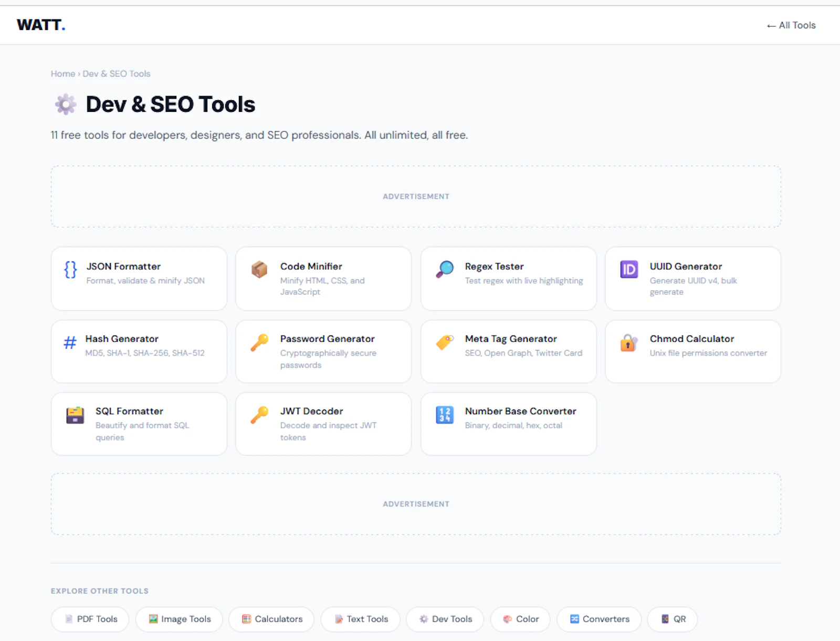Click the Text Tools memo icon
The image size is (840, 641).
pyautogui.click(x=339, y=619)
